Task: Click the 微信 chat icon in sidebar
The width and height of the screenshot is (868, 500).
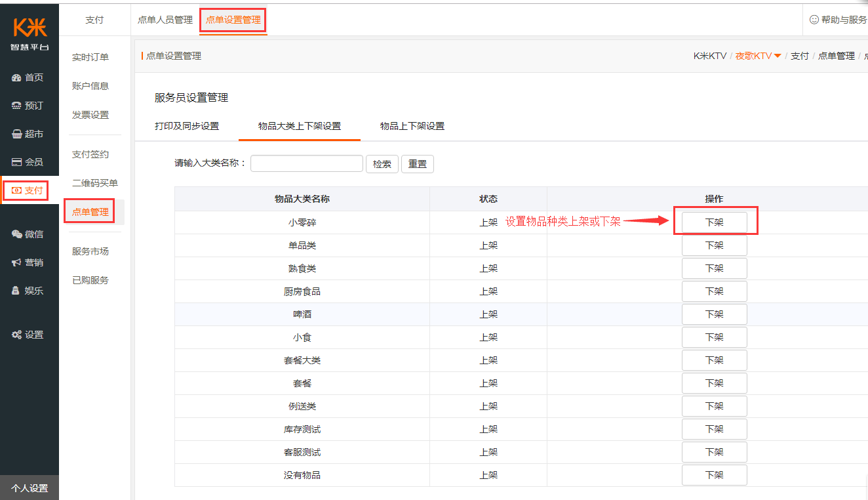Action: click(x=17, y=234)
